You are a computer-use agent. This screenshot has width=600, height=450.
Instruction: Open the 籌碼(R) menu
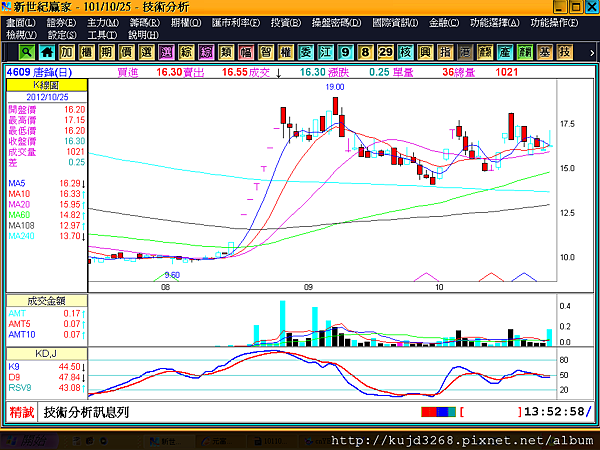click(145, 23)
